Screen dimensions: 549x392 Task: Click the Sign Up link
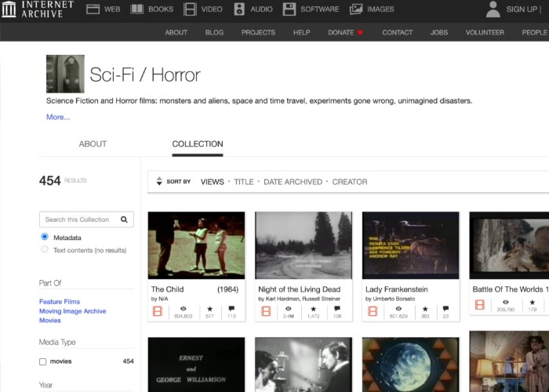click(x=522, y=9)
